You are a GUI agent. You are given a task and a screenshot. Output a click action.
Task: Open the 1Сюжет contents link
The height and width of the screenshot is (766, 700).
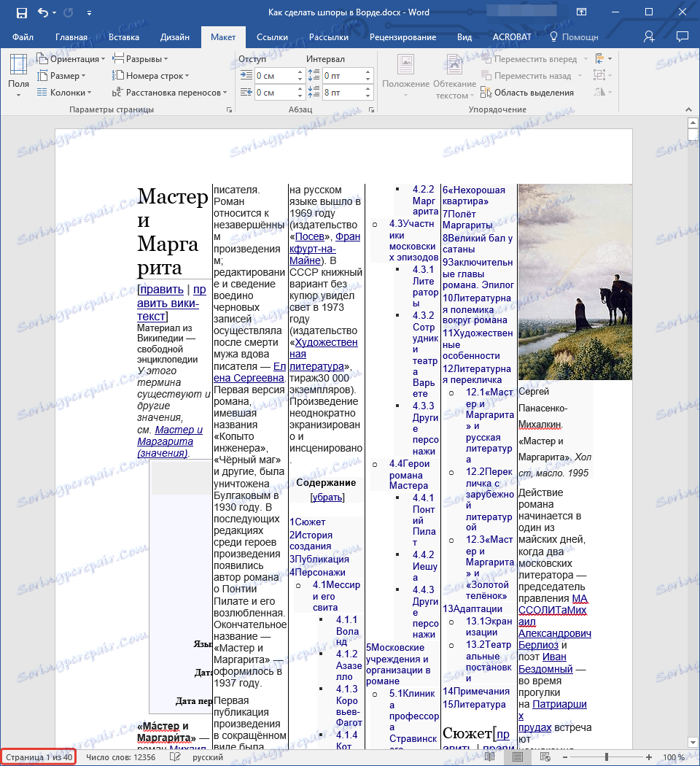point(307,522)
